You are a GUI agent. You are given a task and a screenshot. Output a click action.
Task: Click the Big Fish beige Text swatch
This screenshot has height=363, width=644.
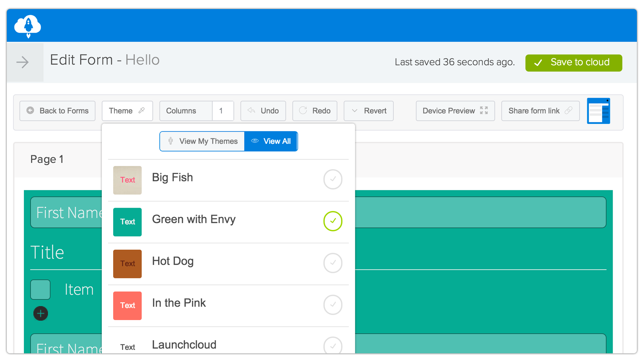click(127, 180)
